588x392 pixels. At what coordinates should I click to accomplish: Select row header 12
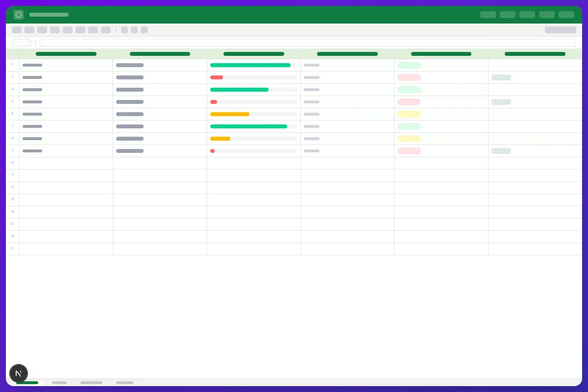click(13, 188)
